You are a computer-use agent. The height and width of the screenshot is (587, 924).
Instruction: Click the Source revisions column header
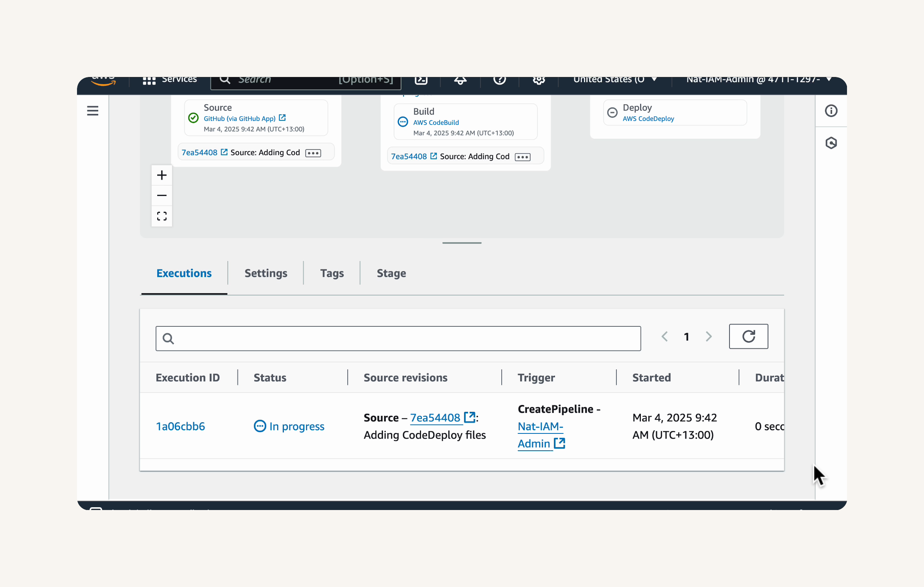tap(405, 378)
